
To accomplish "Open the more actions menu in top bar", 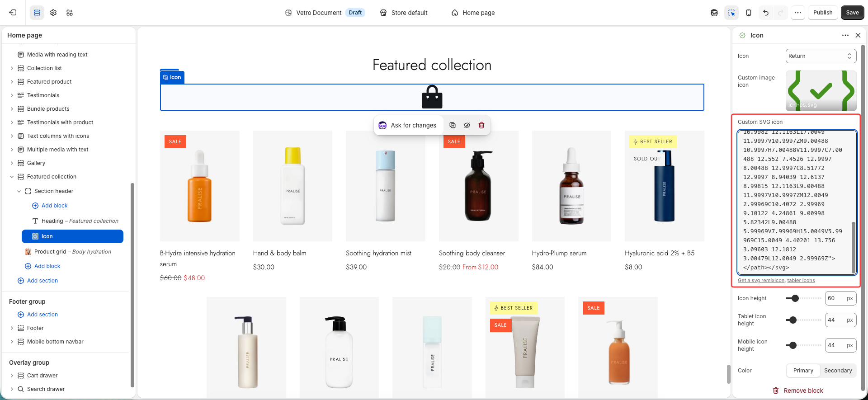I will (798, 13).
